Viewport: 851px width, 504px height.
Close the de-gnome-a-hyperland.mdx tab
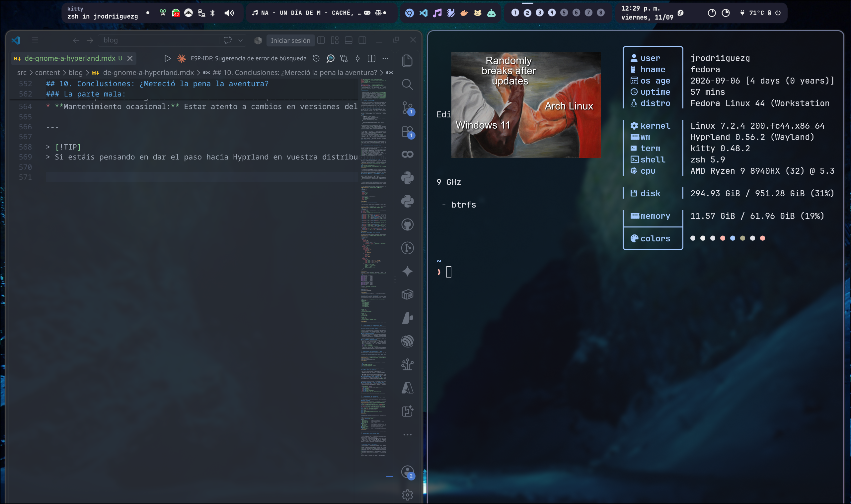(130, 58)
